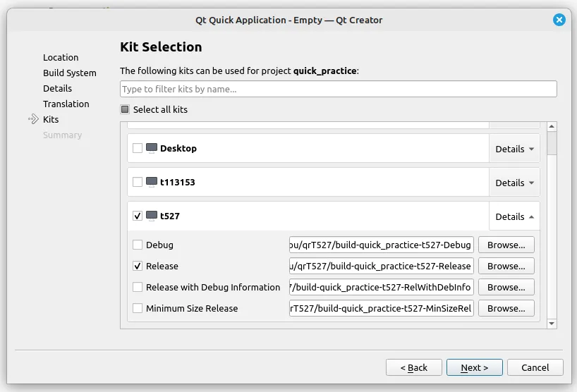Click the Release build path field
The image size is (577, 392).
(381, 266)
